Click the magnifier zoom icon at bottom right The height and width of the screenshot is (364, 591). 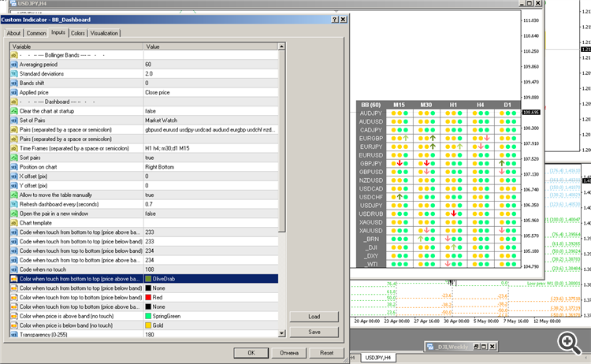[569, 343]
